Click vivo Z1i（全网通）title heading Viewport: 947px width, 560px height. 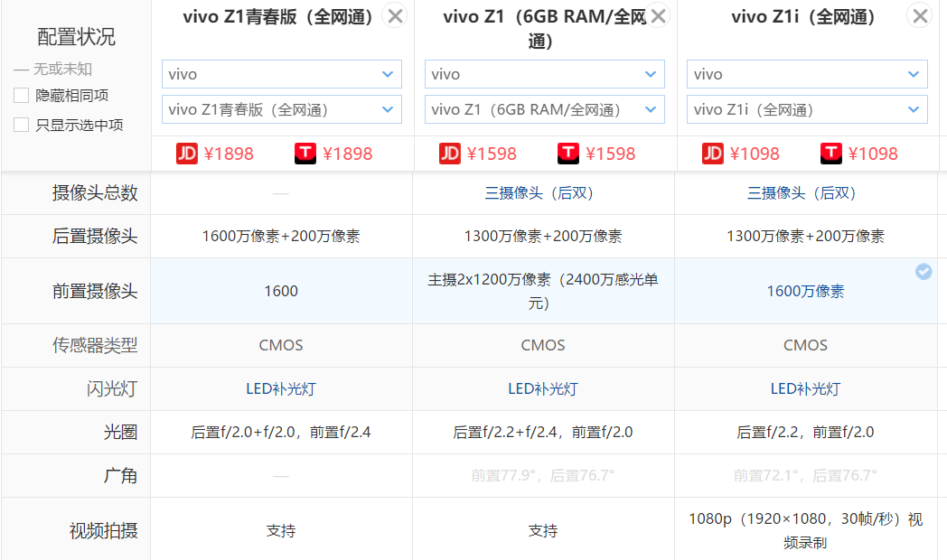pyautogui.click(x=803, y=17)
